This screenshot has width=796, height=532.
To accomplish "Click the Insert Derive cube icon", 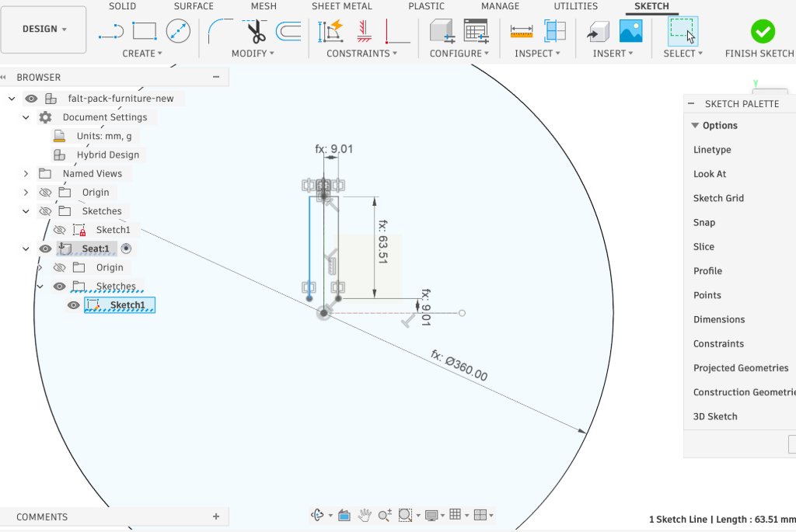I will [x=598, y=31].
